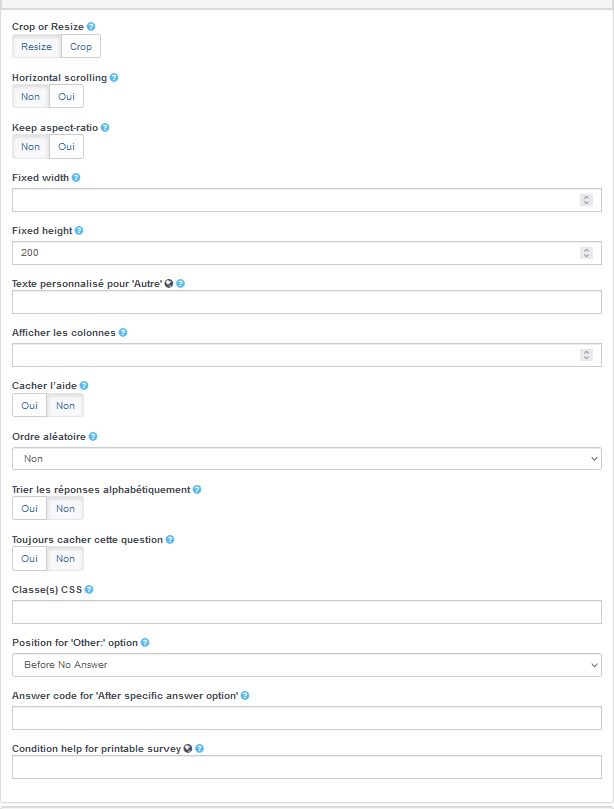Choose the Crop button

click(81, 46)
